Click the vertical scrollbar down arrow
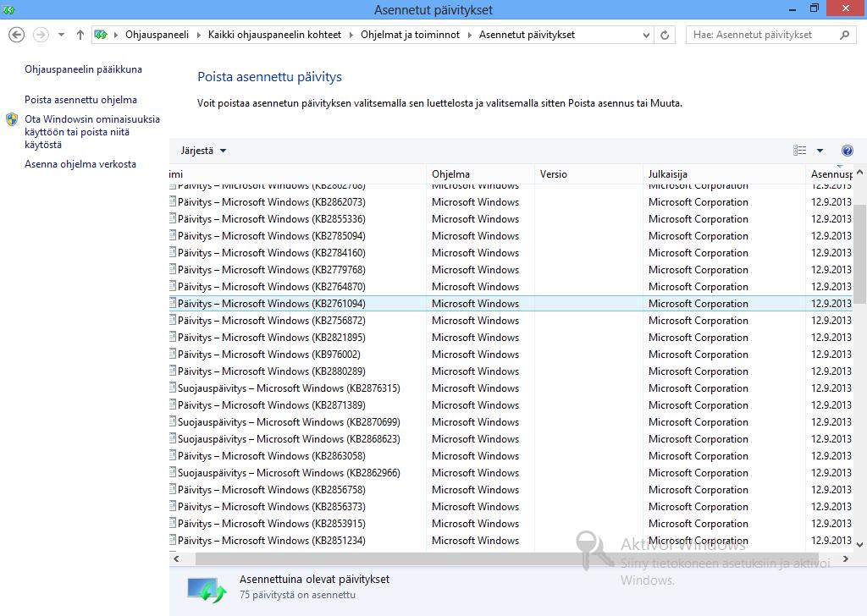The height and width of the screenshot is (616, 867). (x=859, y=545)
